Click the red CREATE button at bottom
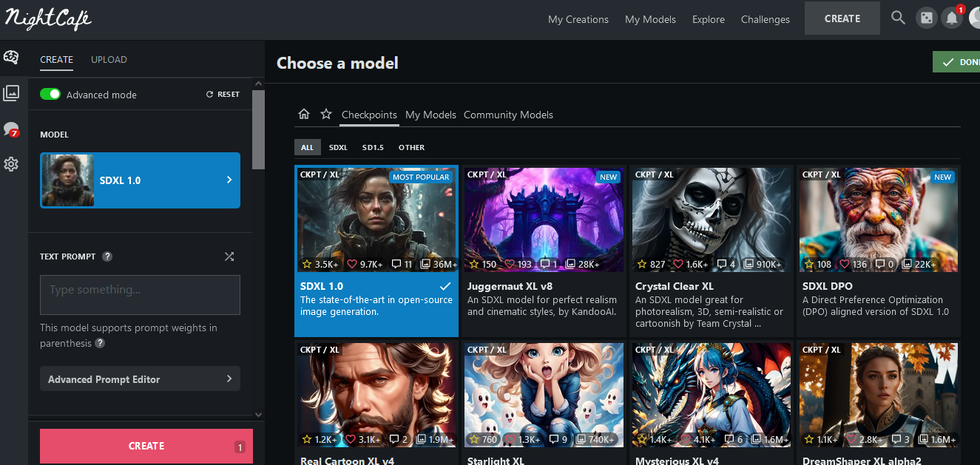 tap(146, 446)
